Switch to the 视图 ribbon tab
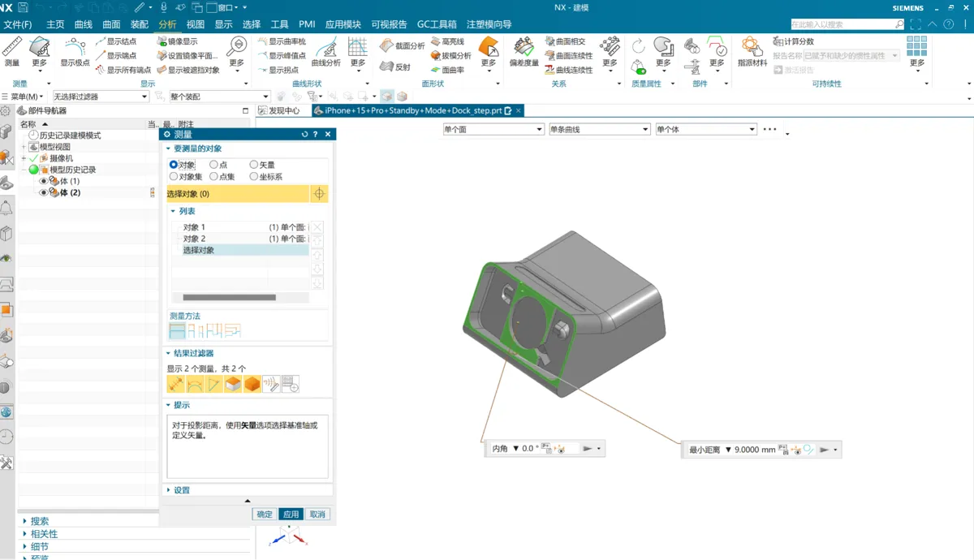974x560 pixels. 195,24
